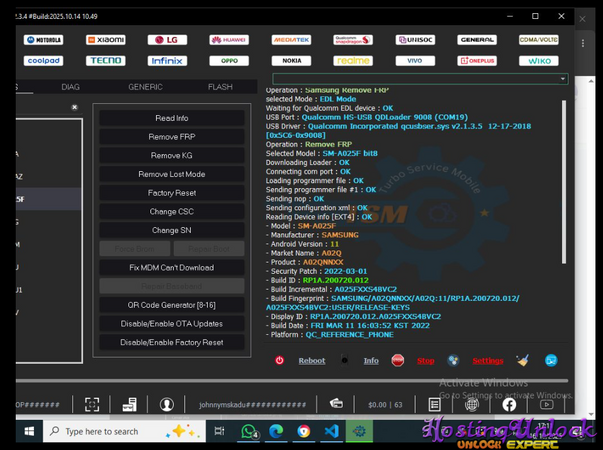603x450 pixels.
Task: Click the list document icon in bottom bar
Action: pyautogui.click(x=435, y=405)
